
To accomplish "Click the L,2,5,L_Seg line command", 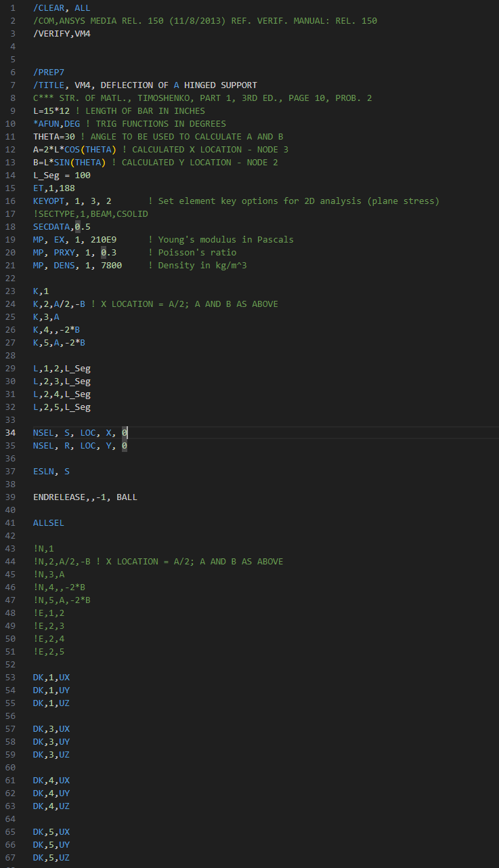I will (x=62, y=407).
